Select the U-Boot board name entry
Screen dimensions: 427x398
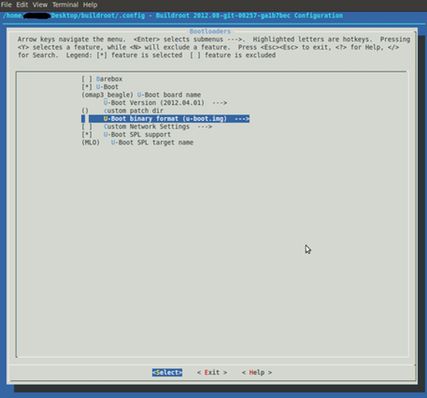coord(141,95)
